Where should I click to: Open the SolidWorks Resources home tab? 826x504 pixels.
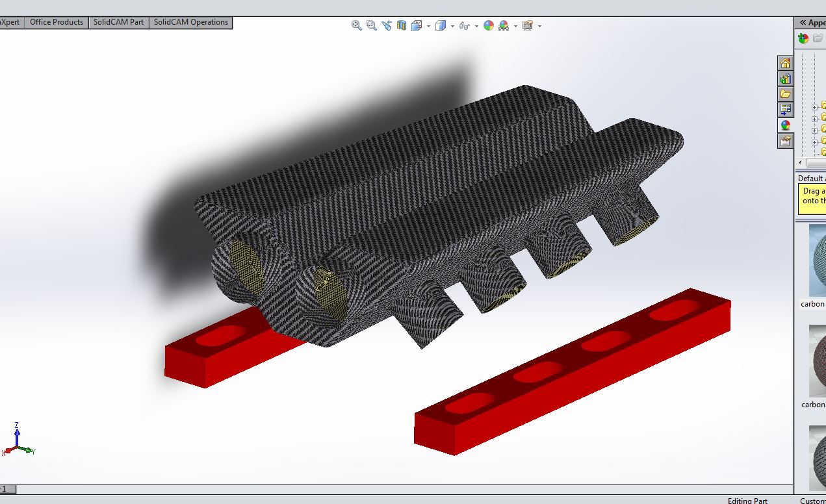785,63
